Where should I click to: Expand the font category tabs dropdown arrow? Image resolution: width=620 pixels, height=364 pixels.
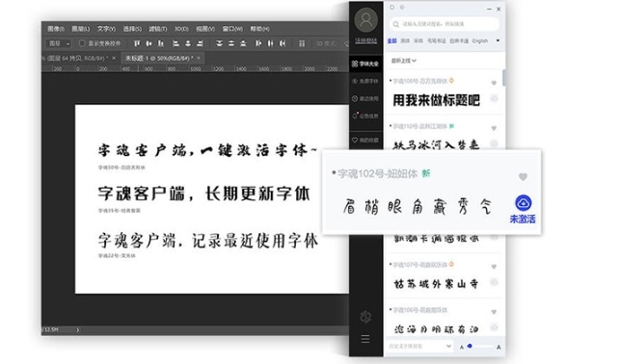pyautogui.click(x=498, y=40)
